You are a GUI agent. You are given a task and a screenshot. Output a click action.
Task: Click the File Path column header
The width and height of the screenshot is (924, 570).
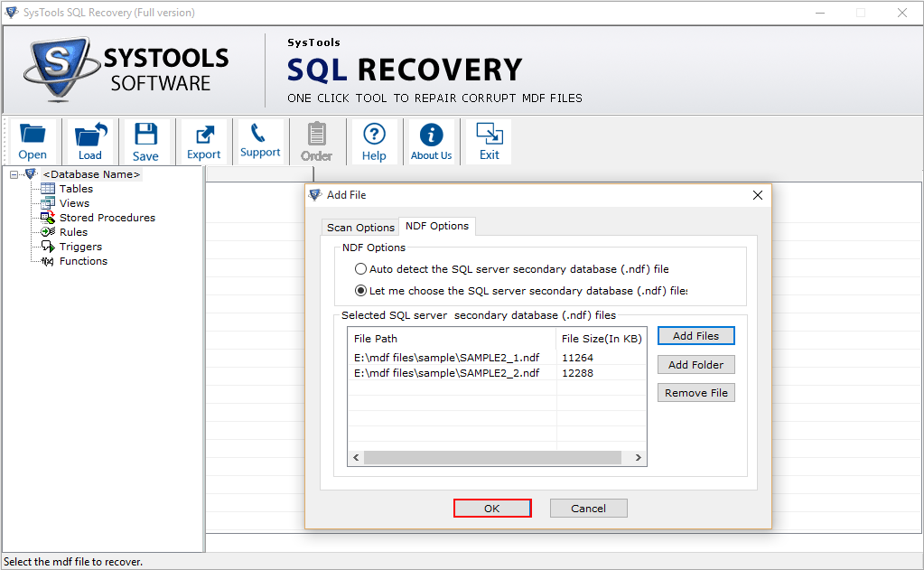(x=452, y=339)
